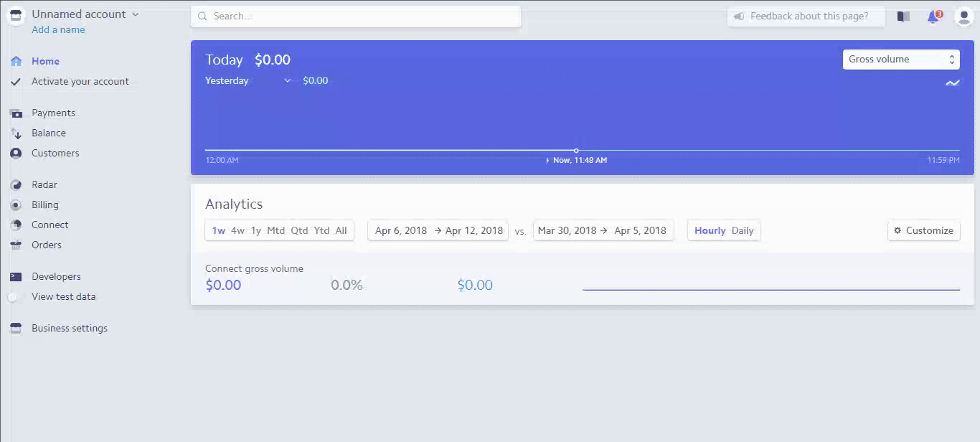Click the Home house icon
Viewport: 980px width, 442px height.
point(16,61)
